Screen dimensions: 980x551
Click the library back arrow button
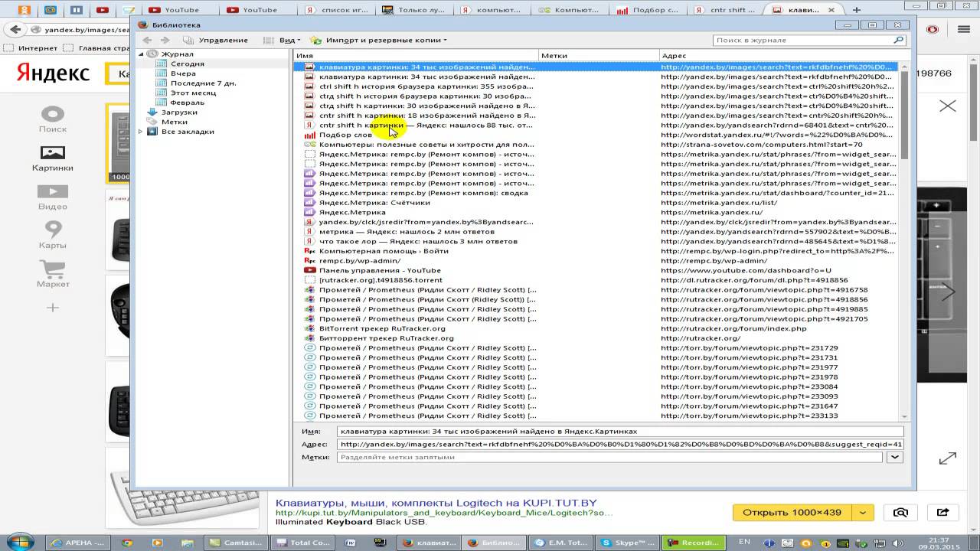click(148, 40)
